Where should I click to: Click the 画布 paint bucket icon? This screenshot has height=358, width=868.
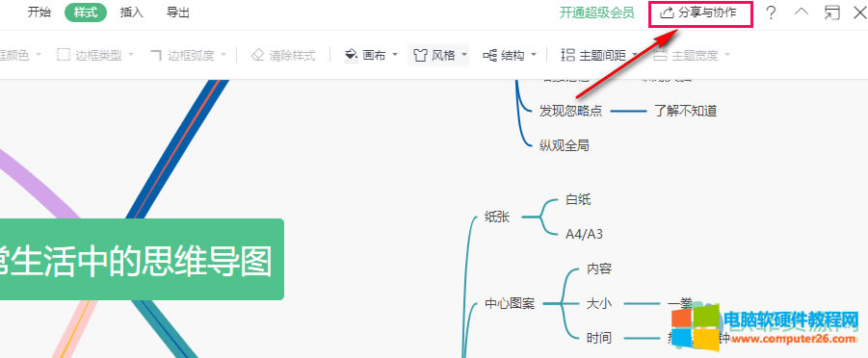pyautogui.click(x=352, y=55)
